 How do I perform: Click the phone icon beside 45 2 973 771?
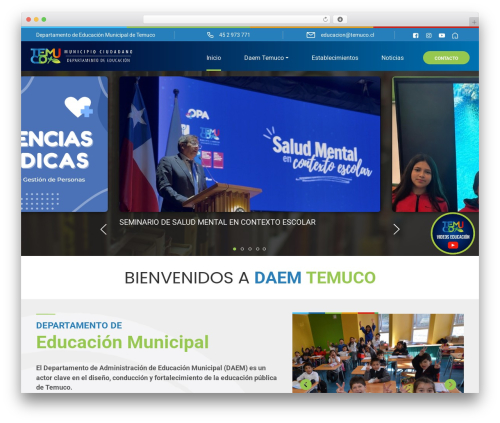210,35
